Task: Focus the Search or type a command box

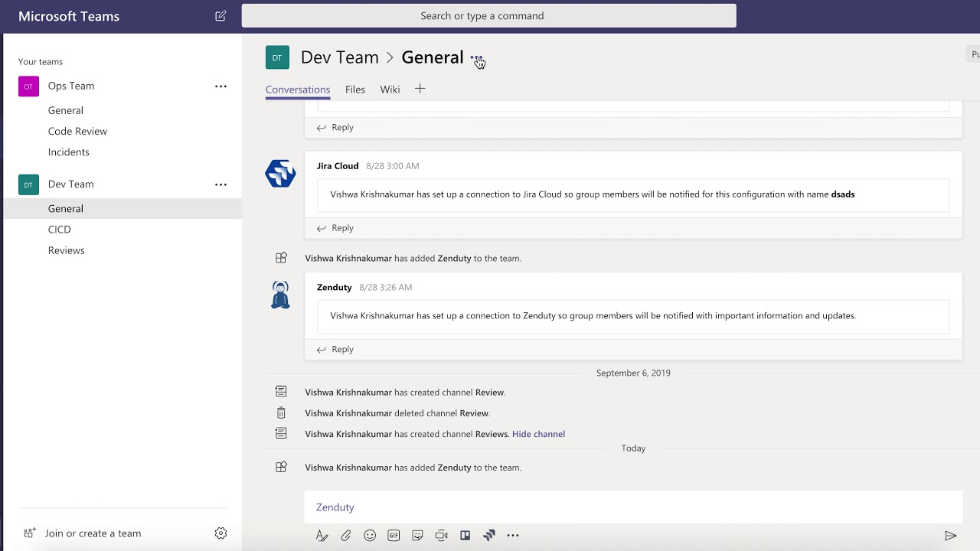Action: (489, 16)
